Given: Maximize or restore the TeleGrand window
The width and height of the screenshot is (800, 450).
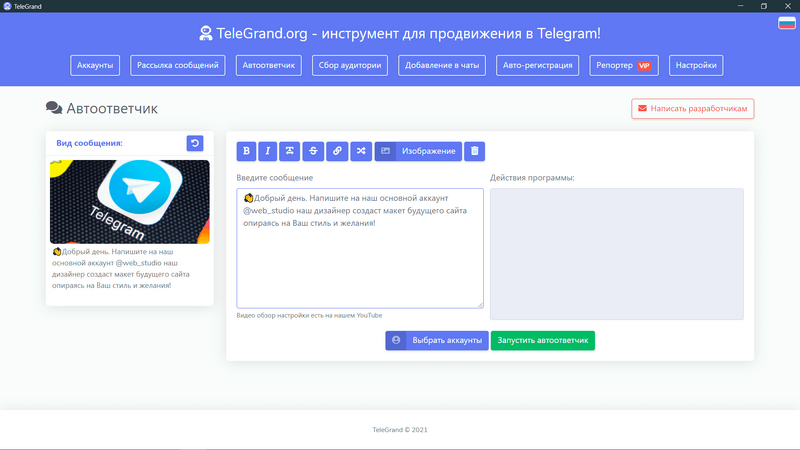Looking at the screenshot, I should pyautogui.click(x=764, y=6).
